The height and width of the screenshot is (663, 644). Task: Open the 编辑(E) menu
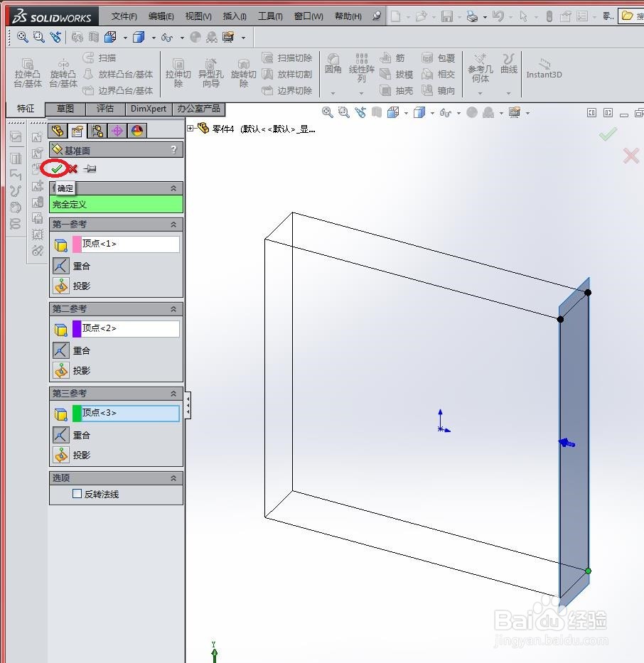(161, 16)
